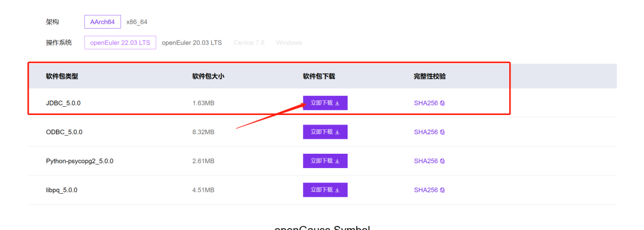
Task: Select x86_64 architecture option
Action: click(x=137, y=22)
